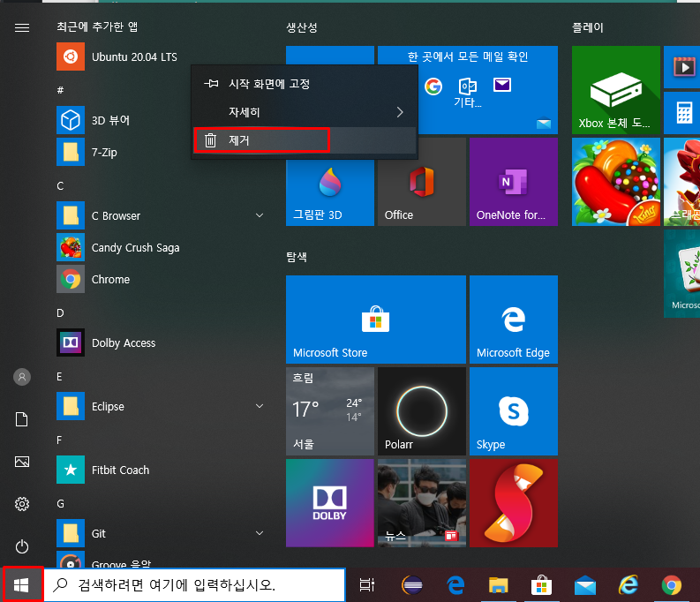700x602 pixels.
Task: Open Task View on the taskbar
Action: pyautogui.click(x=367, y=584)
